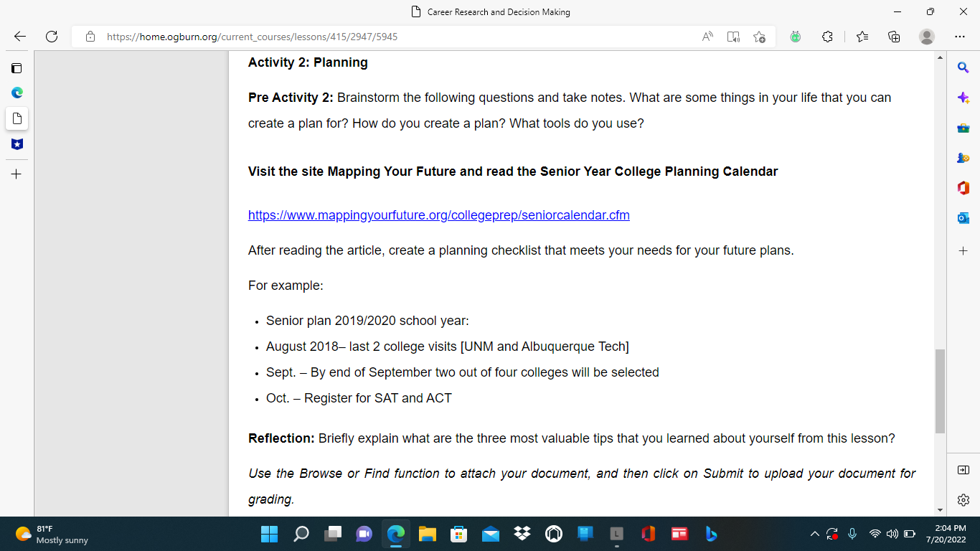
Task: Open the Settings and more menu
Action: point(959,37)
